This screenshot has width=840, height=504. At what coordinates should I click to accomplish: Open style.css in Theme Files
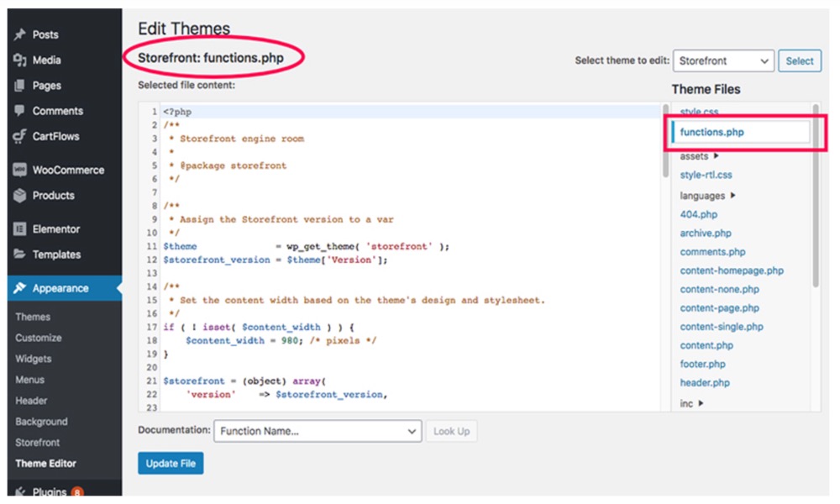(699, 112)
